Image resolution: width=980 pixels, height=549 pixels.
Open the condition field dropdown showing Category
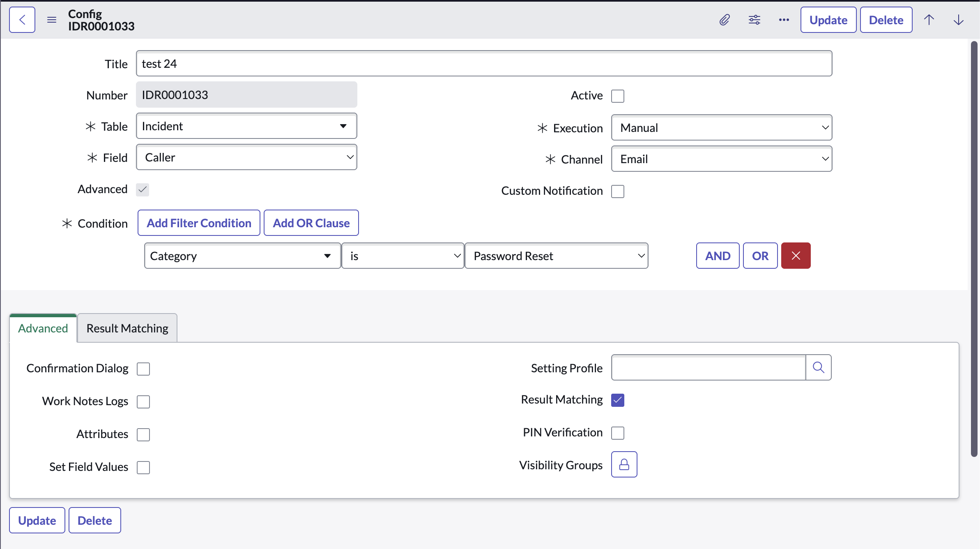click(242, 256)
